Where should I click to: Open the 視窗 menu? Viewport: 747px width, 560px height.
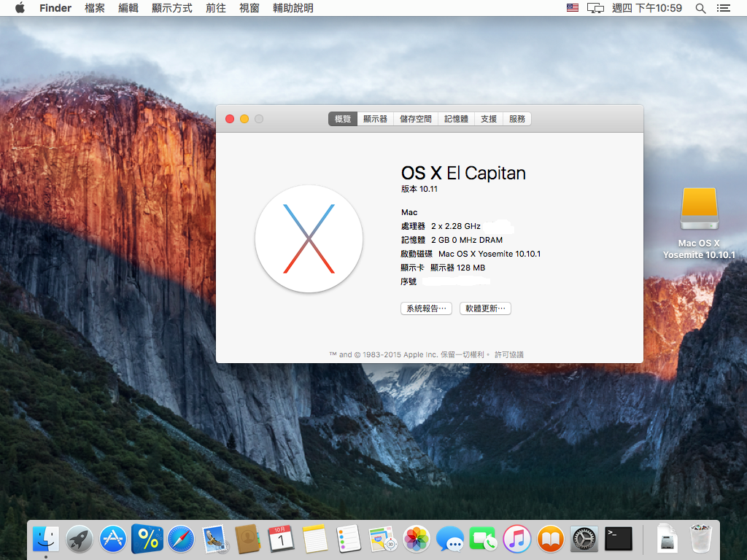pyautogui.click(x=249, y=8)
